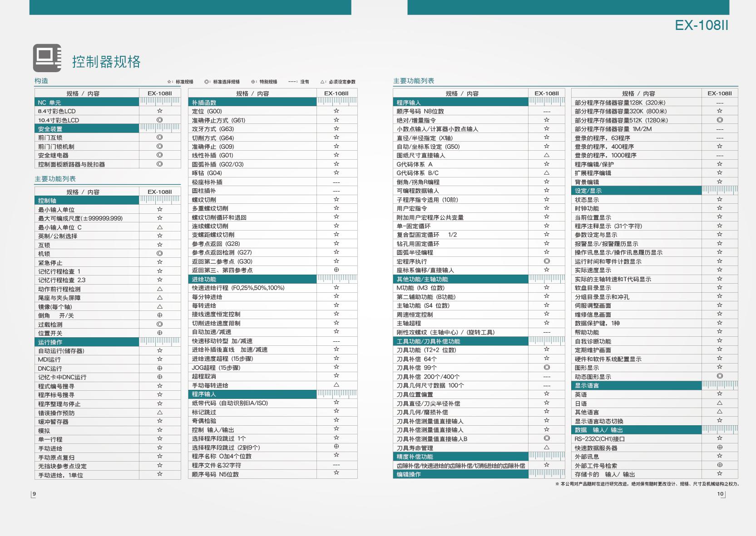This screenshot has width=756, height=536.
Task: Click the star symbol in the 8.4寸彩色LCD row
Action: pos(159,111)
